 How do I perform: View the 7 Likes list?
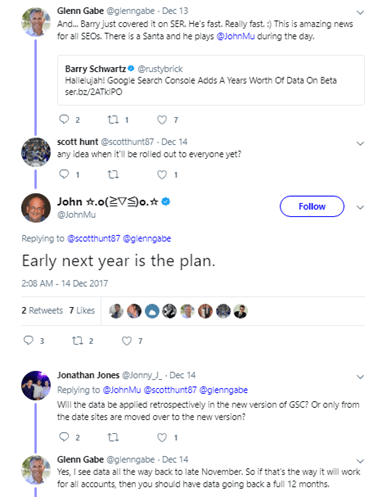tap(82, 310)
